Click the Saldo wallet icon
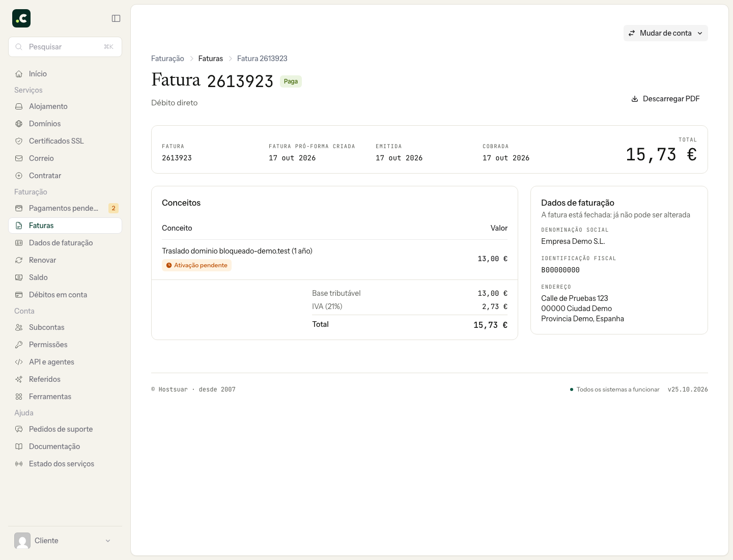The image size is (733, 560). click(19, 277)
